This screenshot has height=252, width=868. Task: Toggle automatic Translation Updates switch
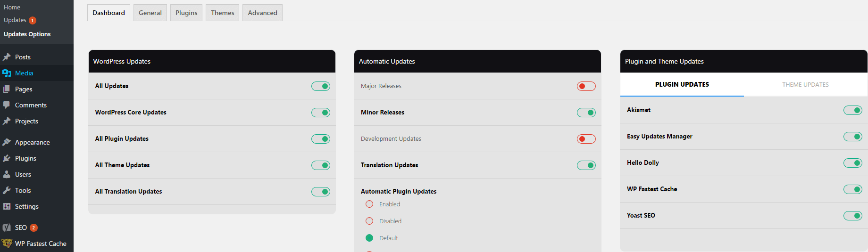point(586,165)
